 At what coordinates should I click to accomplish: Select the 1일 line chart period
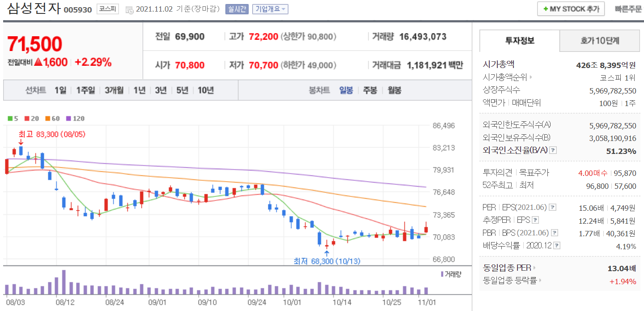coord(60,90)
